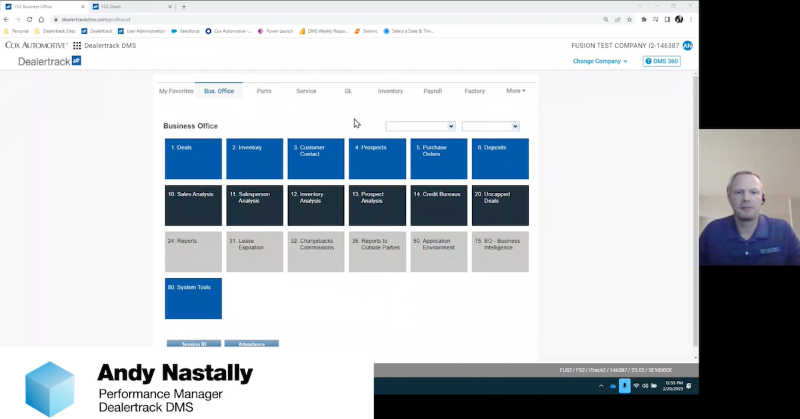
Task: Open the 24. Reports tile
Action: [x=193, y=252]
